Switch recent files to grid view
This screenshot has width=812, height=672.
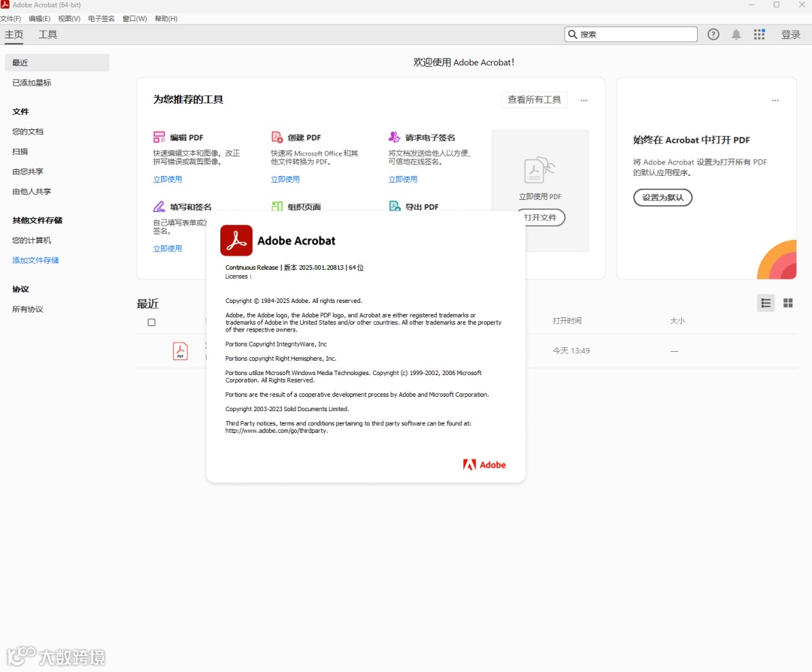pyautogui.click(x=788, y=304)
